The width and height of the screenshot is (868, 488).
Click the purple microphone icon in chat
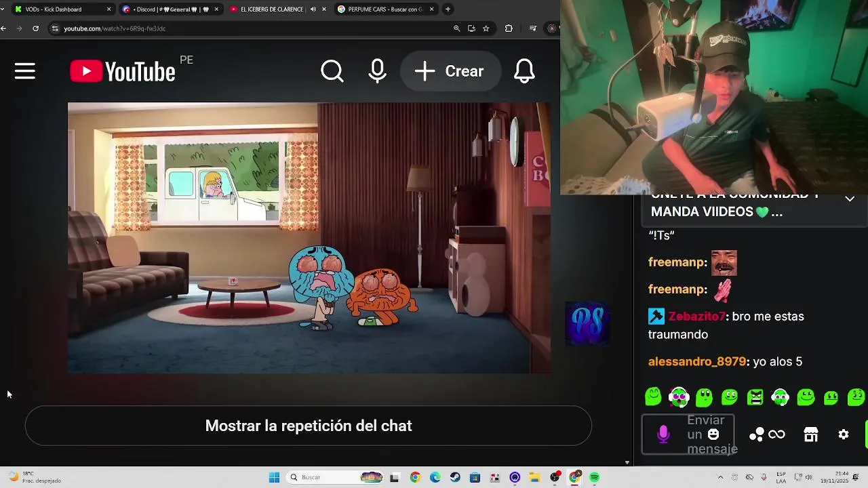[663, 434]
